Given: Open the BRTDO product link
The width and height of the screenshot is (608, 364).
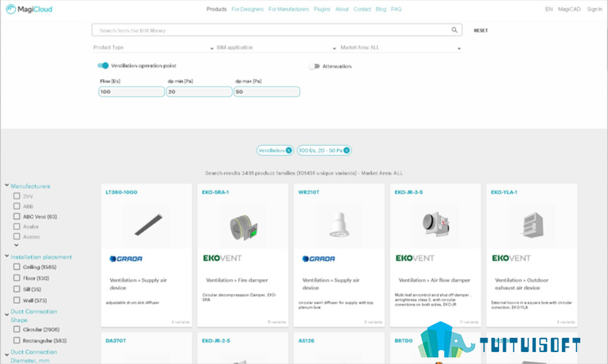Looking at the screenshot, I should click(x=403, y=341).
